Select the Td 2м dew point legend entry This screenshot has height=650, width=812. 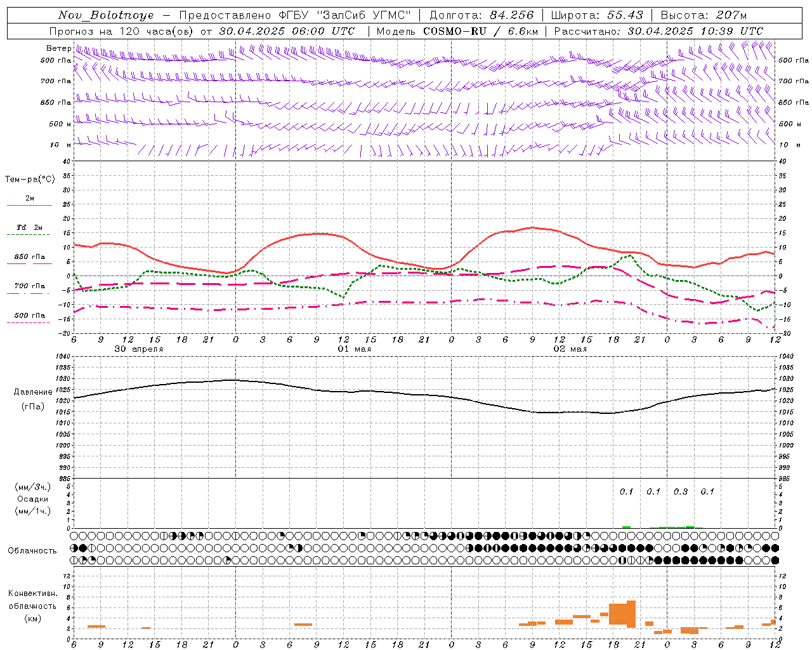coord(30,227)
